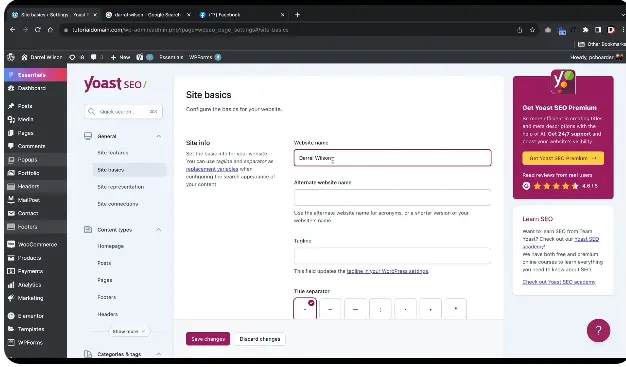The height and width of the screenshot is (367, 626).
Task: Select the sixth title separator option
Action: pos(430,309)
